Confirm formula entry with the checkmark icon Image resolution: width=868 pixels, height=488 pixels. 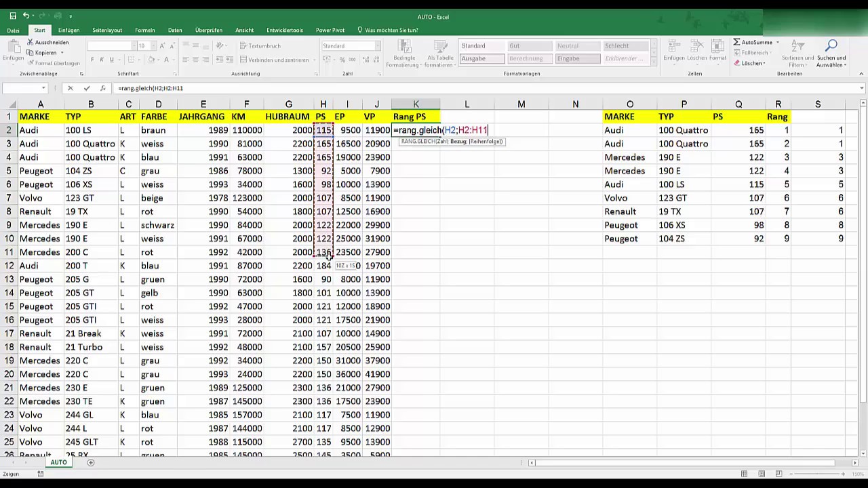pyautogui.click(x=86, y=88)
